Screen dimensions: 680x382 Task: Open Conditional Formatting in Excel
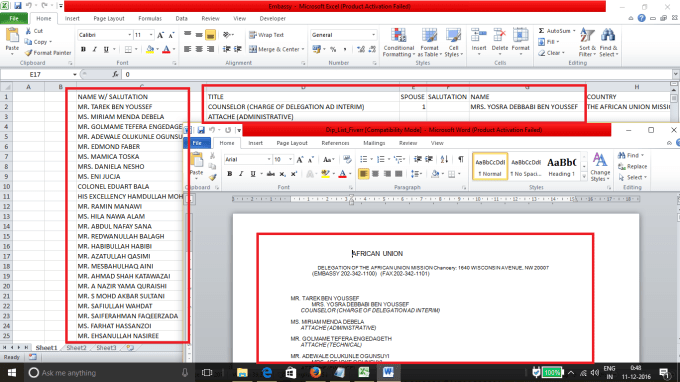click(398, 42)
